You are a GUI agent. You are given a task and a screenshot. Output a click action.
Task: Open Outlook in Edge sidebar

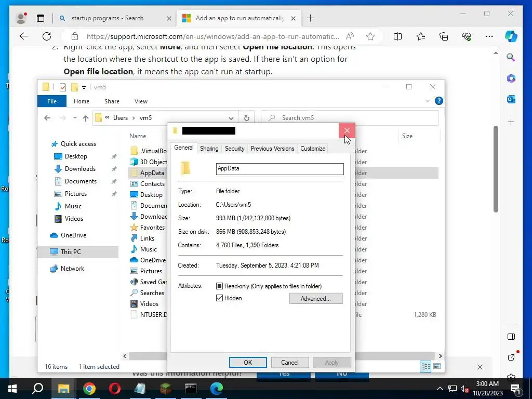tap(511, 99)
